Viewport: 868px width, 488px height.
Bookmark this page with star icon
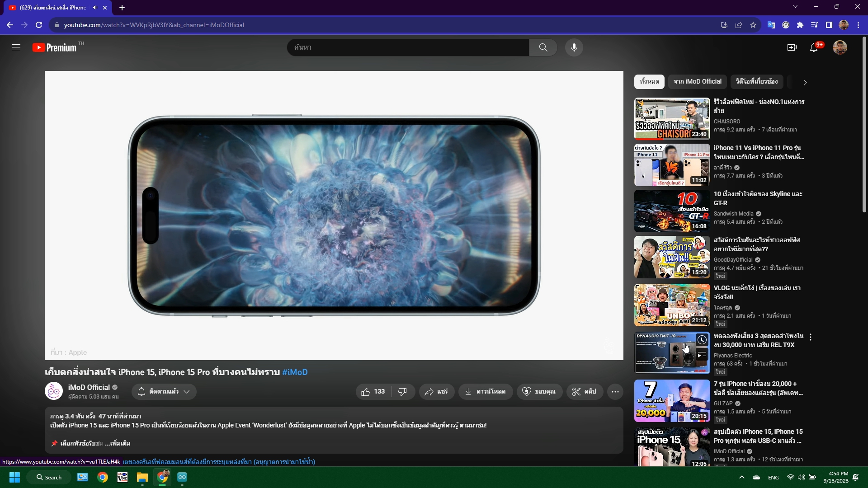tap(753, 25)
